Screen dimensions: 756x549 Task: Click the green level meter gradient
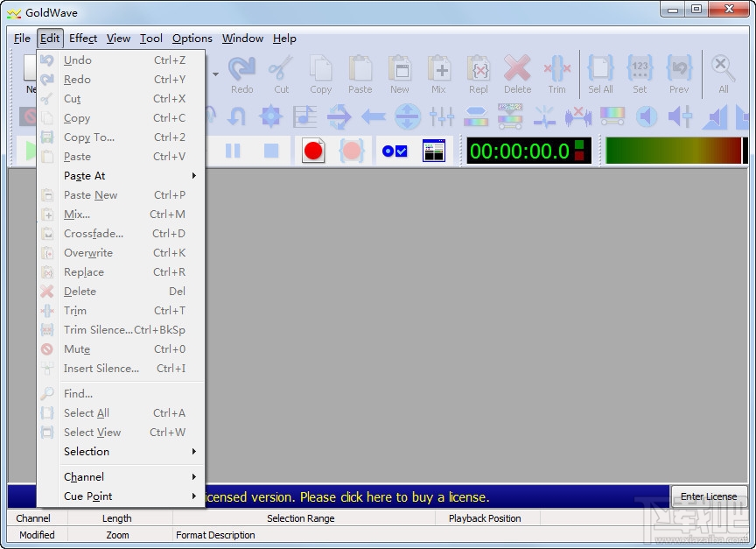[x=674, y=149]
